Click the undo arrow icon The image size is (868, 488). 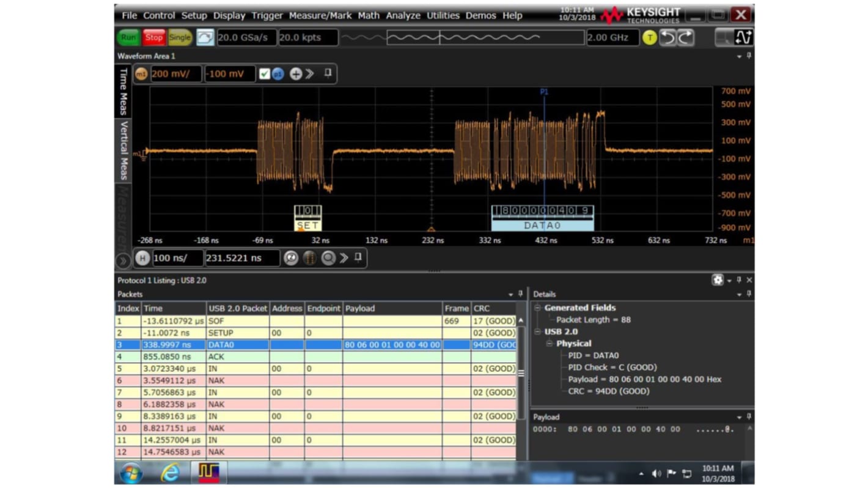[668, 37]
